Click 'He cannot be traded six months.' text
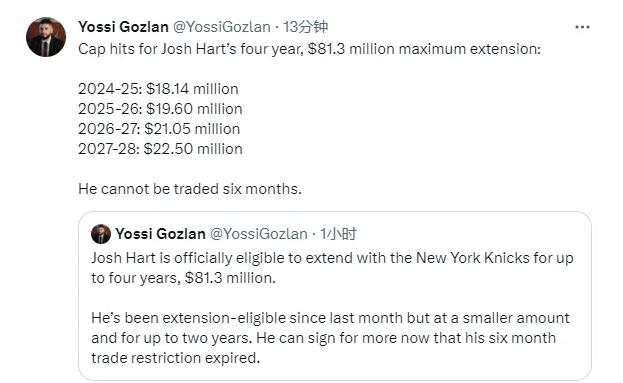 click(x=190, y=189)
